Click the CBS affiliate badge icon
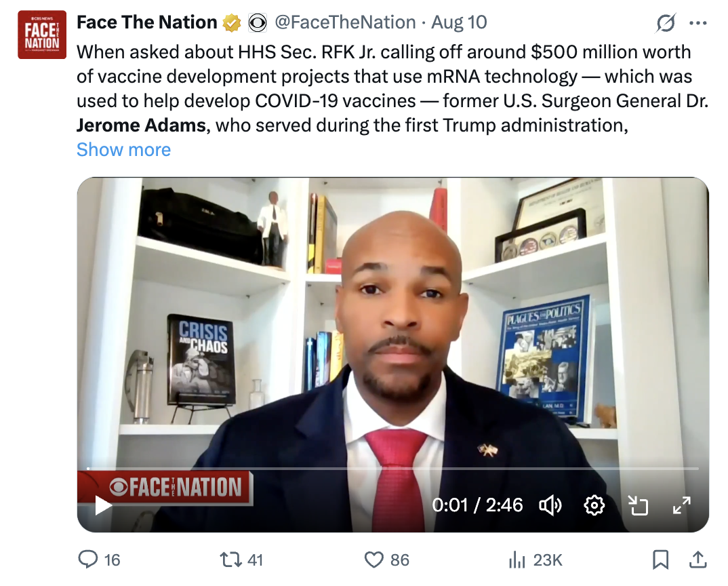The height and width of the screenshot is (586, 728). pos(257,23)
